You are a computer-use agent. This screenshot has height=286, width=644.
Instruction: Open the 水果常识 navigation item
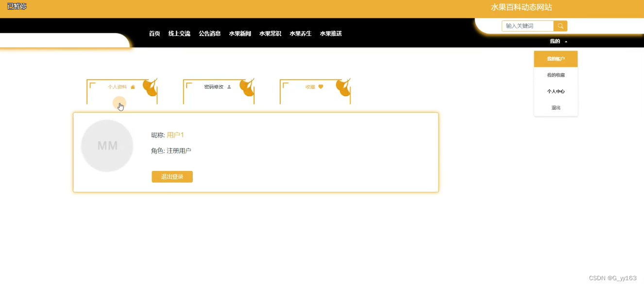(x=270, y=34)
